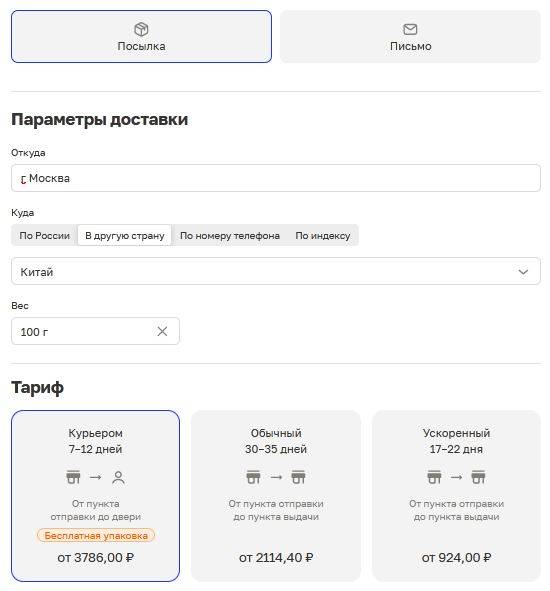
Task: Expand the Китай country dropdown chevron
Action: [x=523, y=272]
